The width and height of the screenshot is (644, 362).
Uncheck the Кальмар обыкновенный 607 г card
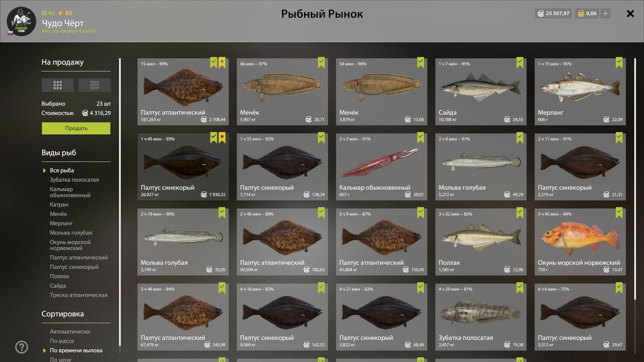(421, 137)
